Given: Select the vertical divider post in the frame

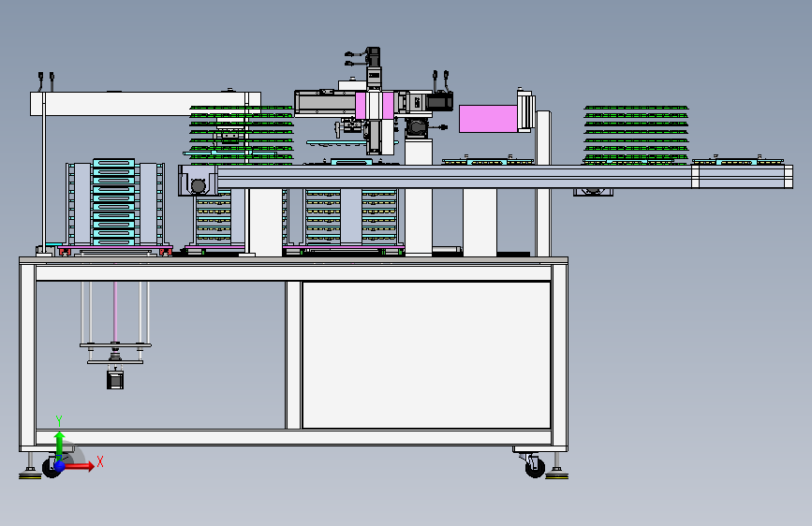Looking at the screenshot, I should 294,355.
